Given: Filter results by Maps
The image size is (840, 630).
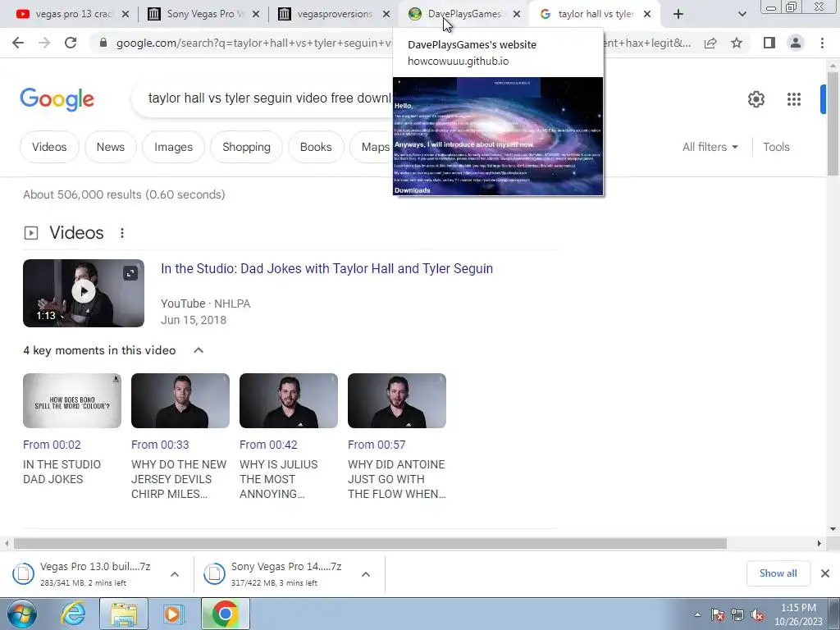Looking at the screenshot, I should pos(372,147).
